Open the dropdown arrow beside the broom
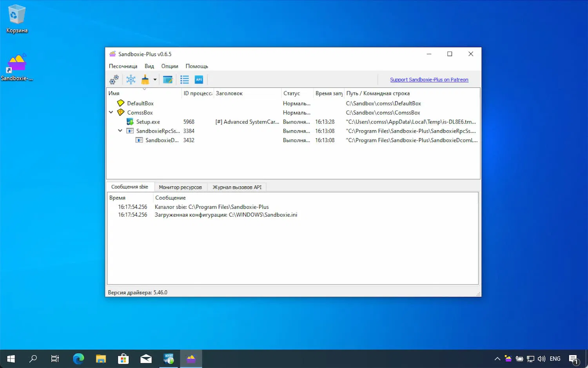This screenshot has height=368, width=588. coord(155,80)
